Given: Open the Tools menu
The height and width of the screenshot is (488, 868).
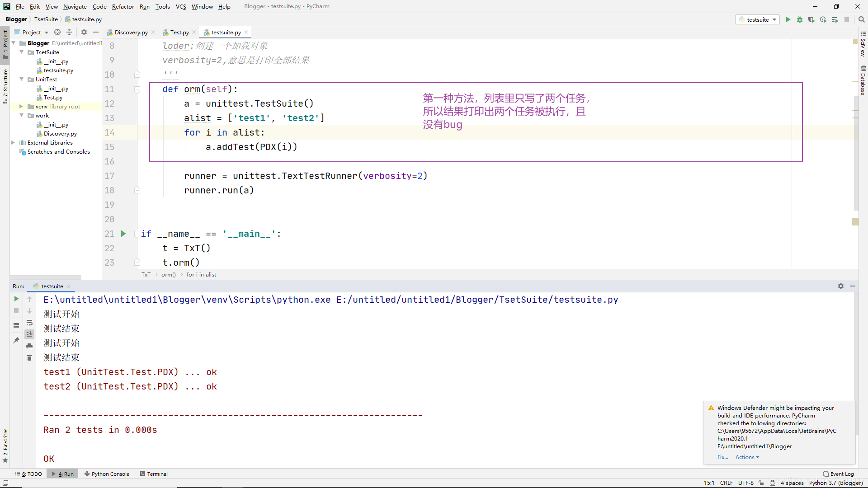Looking at the screenshot, I should point(162,6).
